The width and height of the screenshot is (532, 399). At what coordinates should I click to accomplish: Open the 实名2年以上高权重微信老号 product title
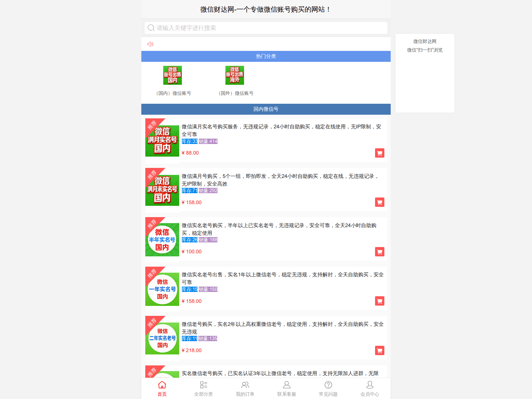(x=283, y=328)
